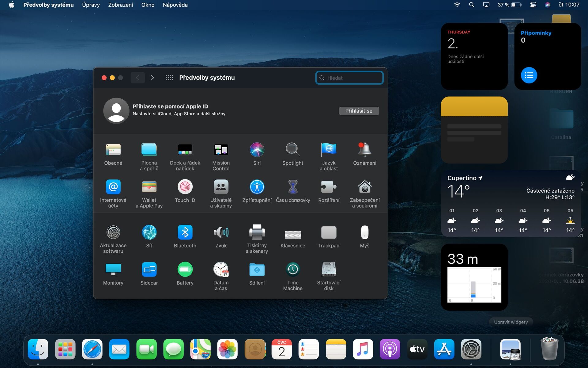Viewport: 588px width, 368px height.
Task: Open the Oznámení preferences
Action: pyautogui.click(x=364, y=150)
